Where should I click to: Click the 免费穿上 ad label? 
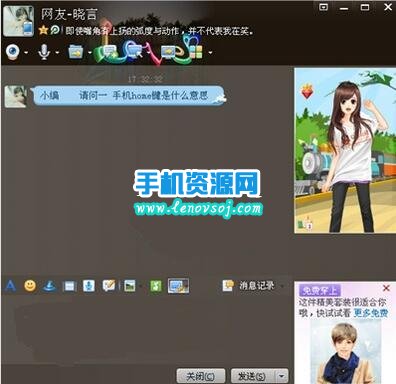pyautogui.click(x=319, y=291)
